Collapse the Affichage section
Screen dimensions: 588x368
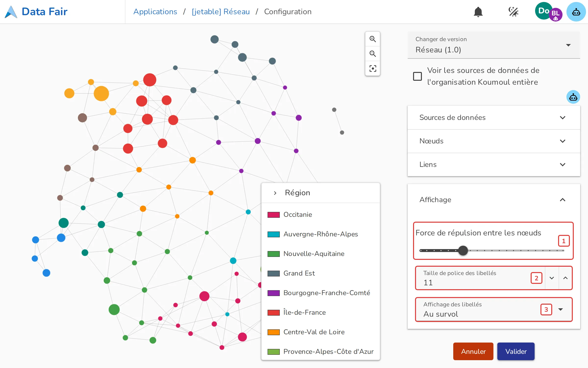494,200
